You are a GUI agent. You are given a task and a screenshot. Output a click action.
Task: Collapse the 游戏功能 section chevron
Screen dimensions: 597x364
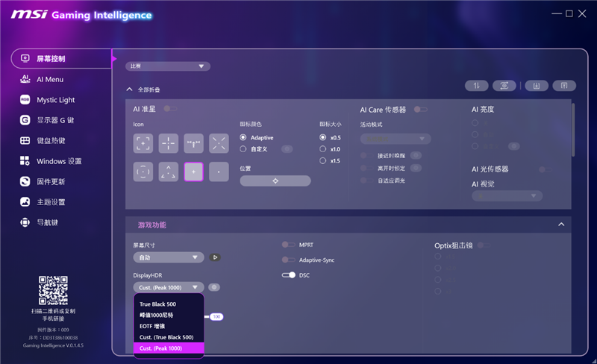click(561, 225)
